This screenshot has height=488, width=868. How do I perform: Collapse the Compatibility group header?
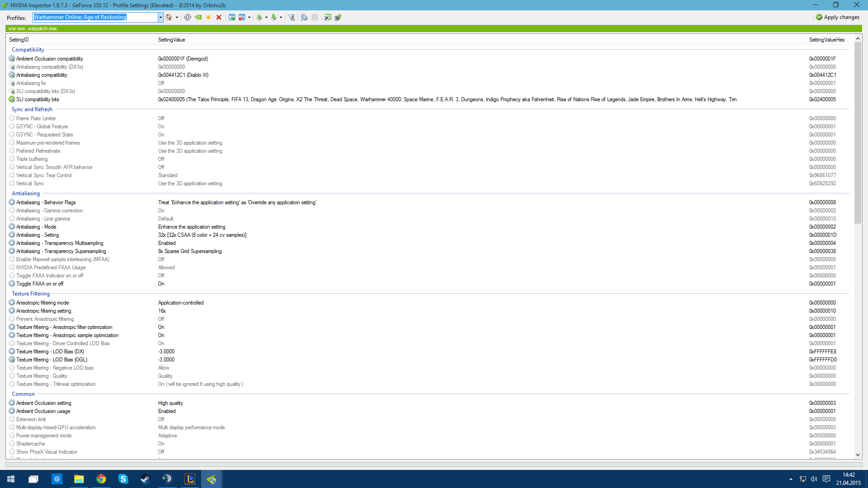coord(28,50)
